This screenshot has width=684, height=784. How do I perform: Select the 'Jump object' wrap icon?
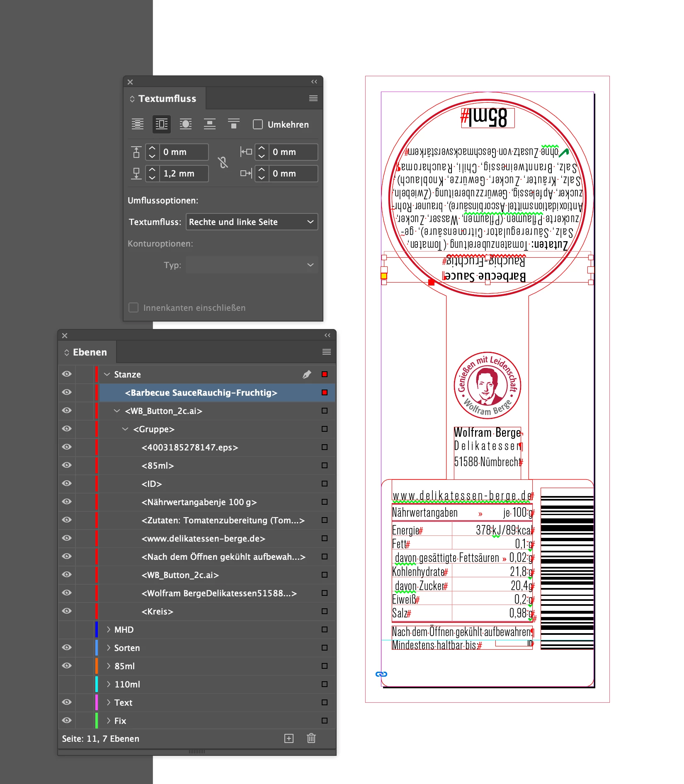(x=210, y=124)
